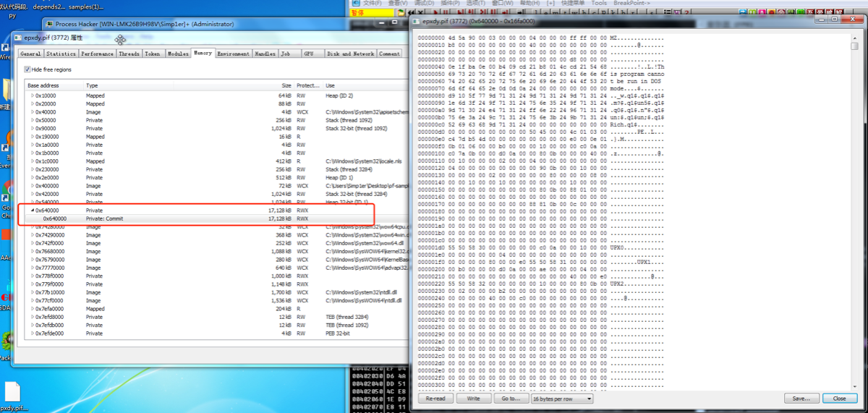868x413 pixels.
Task: Open the Disk and Network tab
Action: coord(350,54)
